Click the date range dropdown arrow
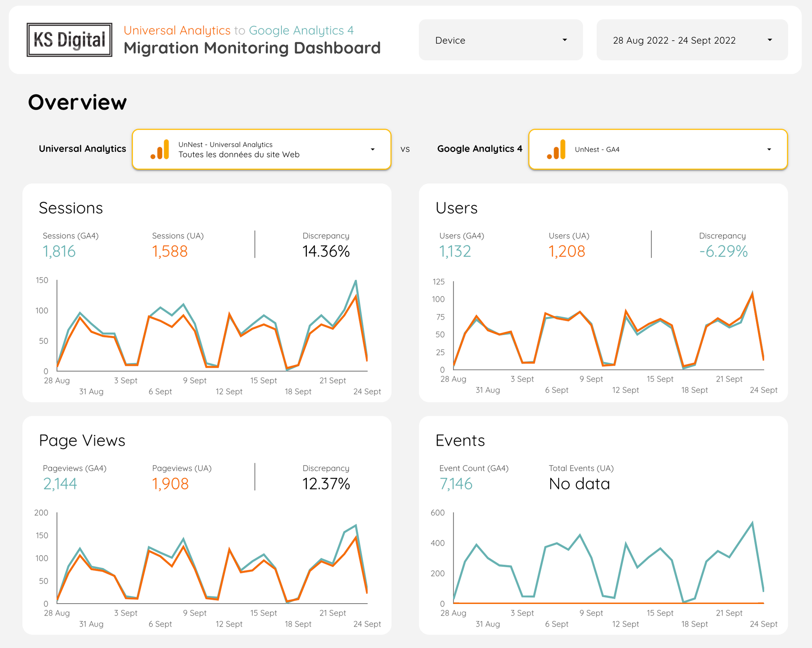The width and height of the screenshot is (812, 648). click(770, 40)
